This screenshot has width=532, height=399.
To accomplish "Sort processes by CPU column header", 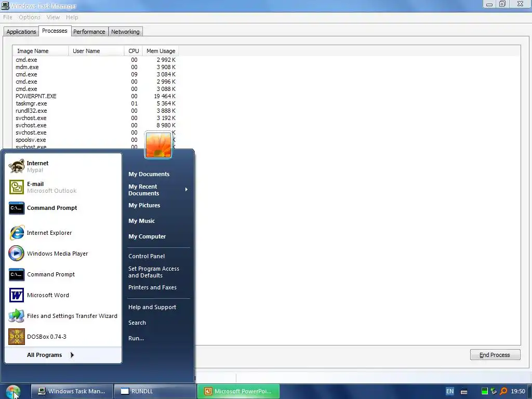I will pos(134,51).
